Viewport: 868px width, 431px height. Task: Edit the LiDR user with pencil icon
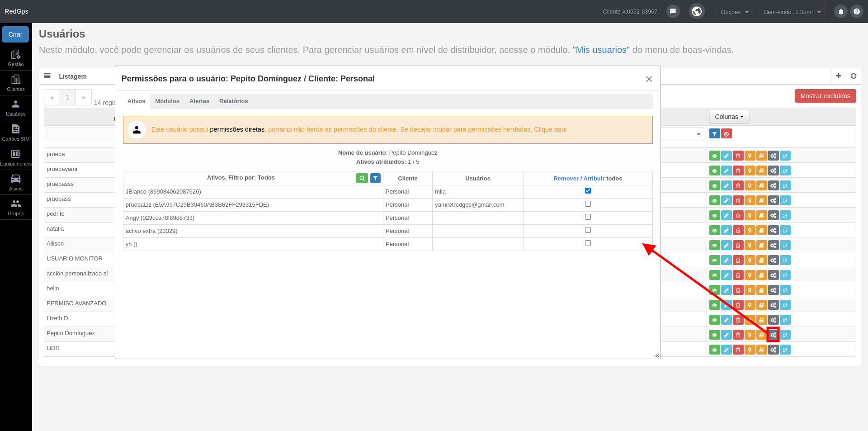pos(726,350)
